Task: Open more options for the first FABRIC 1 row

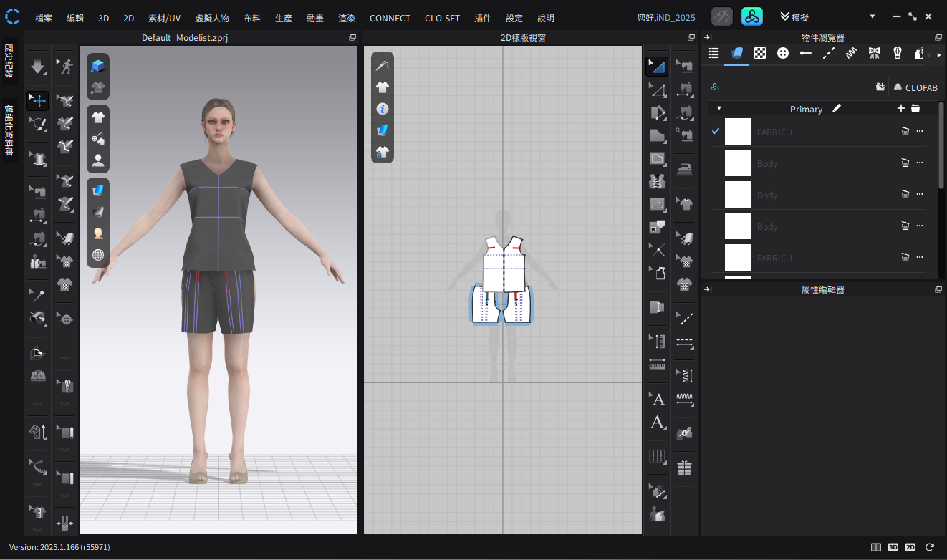Action: click(x=920, y=131)
